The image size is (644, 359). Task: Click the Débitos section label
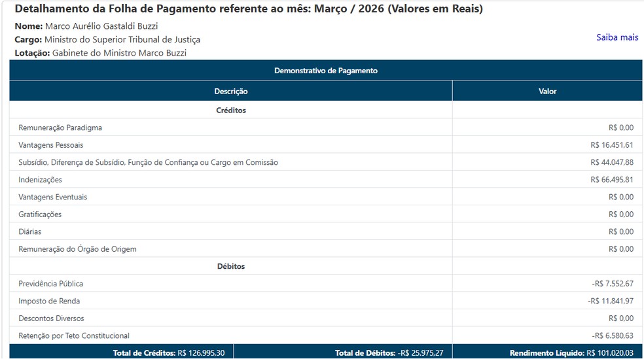coord(231,266)
